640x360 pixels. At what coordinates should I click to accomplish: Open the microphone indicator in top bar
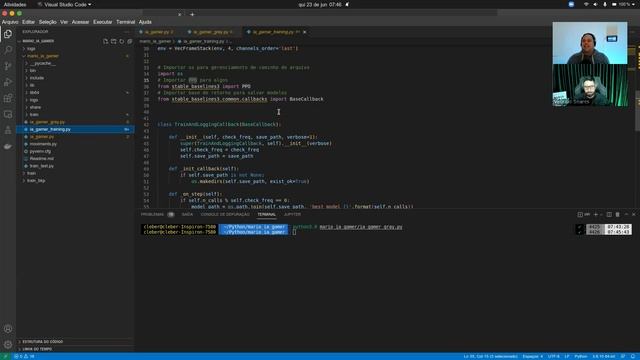click(605, 4)
